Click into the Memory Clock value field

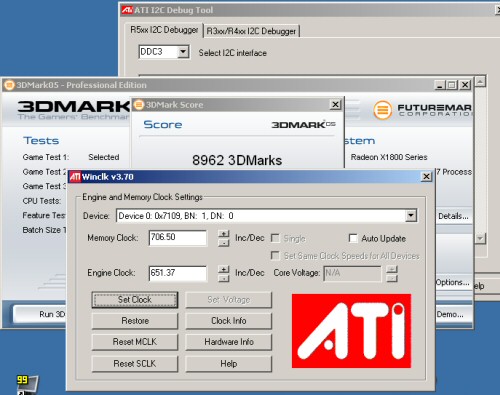[178, 238]
